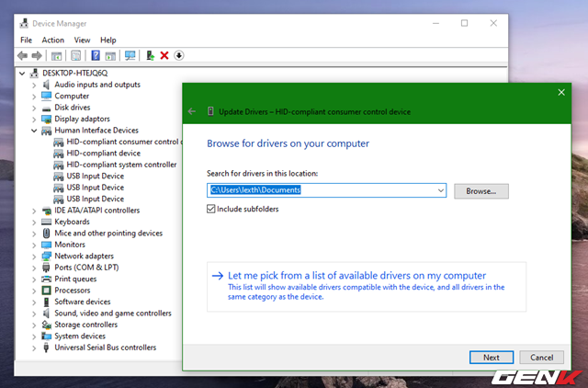Click Show/Hide console tree toolbar icon
588x388 pixels.
point(56,56)
